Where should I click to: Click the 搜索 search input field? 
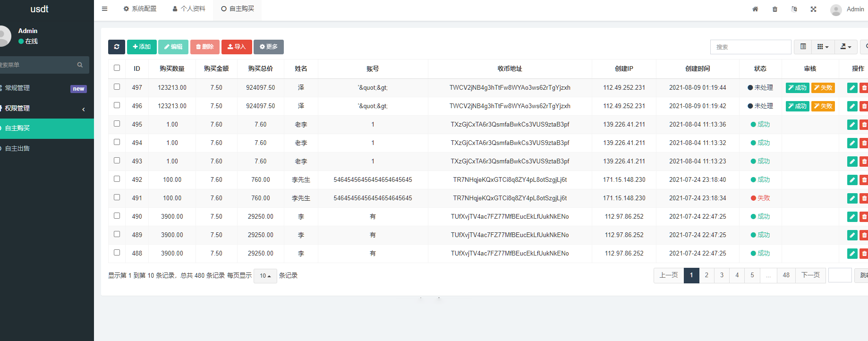(750, 47)
